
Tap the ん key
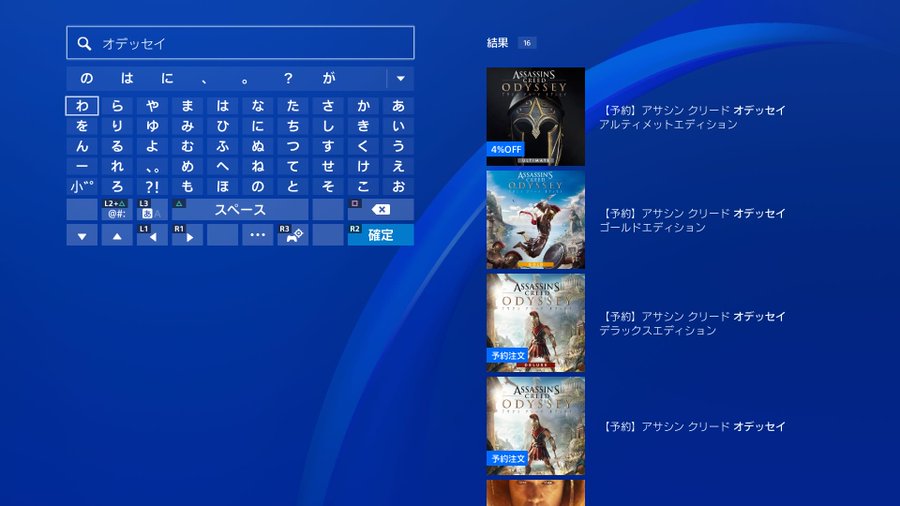[82, 146]
